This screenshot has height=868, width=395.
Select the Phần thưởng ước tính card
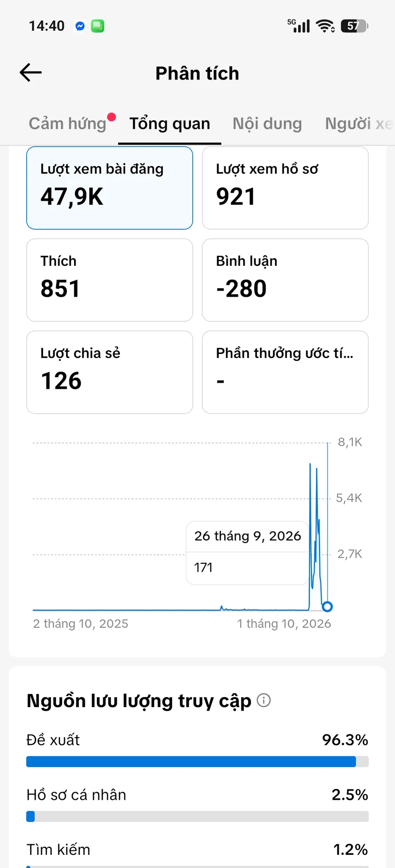pos(285,373)
